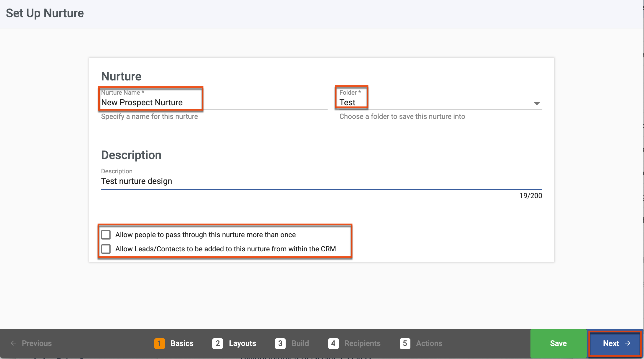Click the blue Next button
The height and width of the screenshot is (359, 644).
[614, 343]
